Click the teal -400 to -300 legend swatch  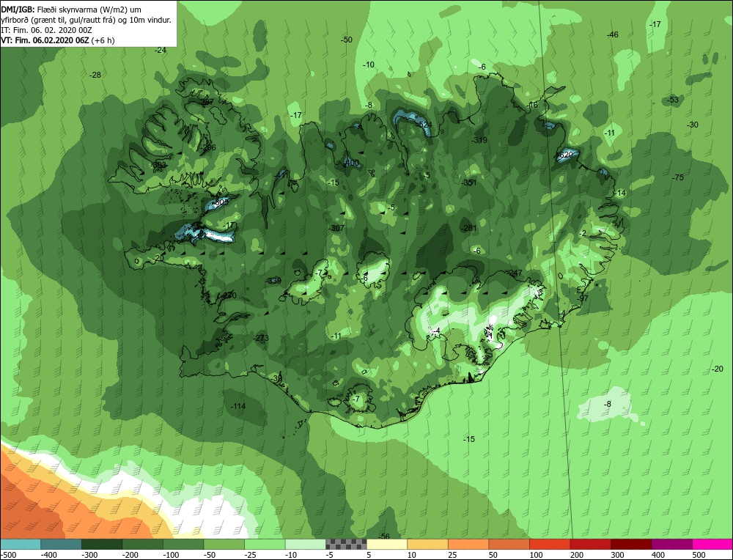(62, 544)
